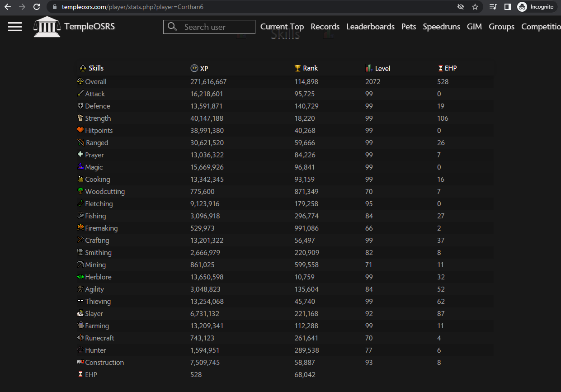
Task: Select the Smithing skill row label
Action: click(98, 252)
